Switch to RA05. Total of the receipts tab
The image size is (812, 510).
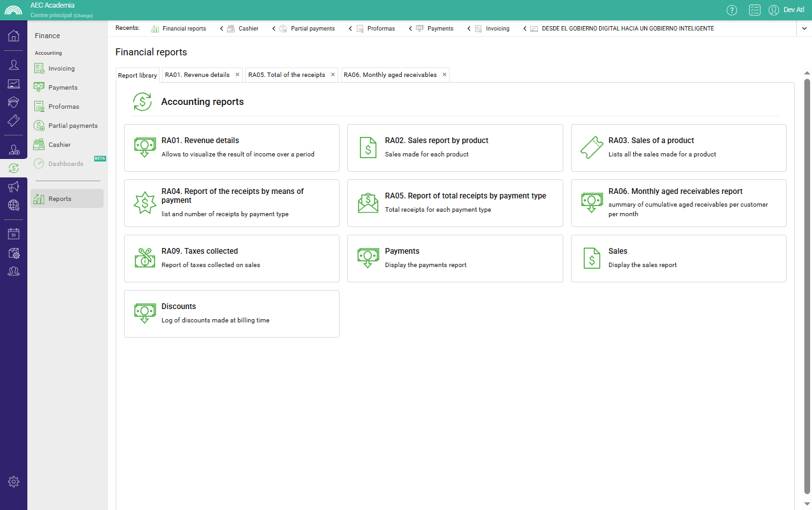(x=287, y=75)
